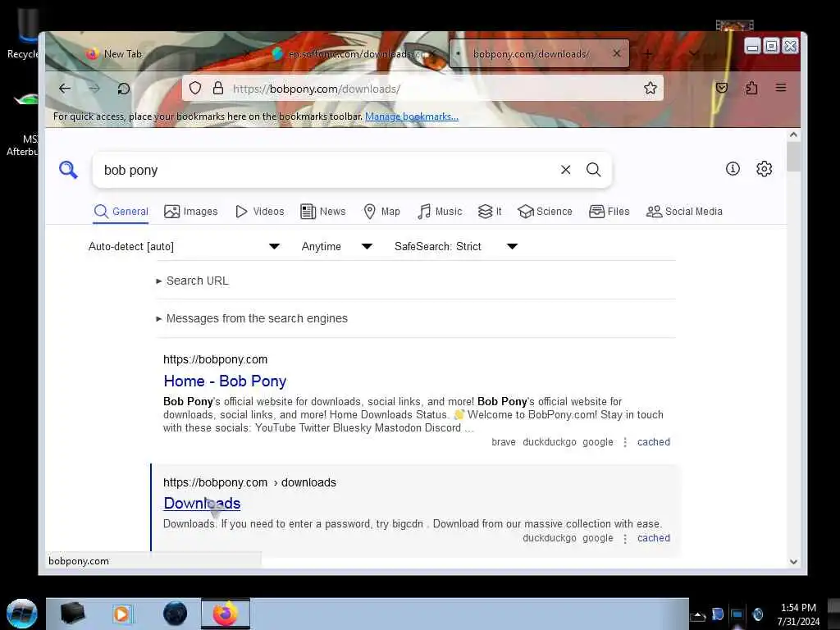The width and height of the screenshot is (840, 630).
Task: Go back with the browser back arrow
Action: coord(64,89)
